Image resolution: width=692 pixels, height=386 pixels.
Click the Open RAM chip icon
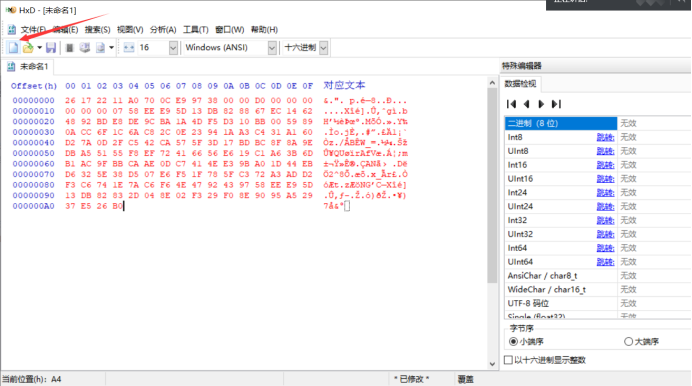coord(69,48)
